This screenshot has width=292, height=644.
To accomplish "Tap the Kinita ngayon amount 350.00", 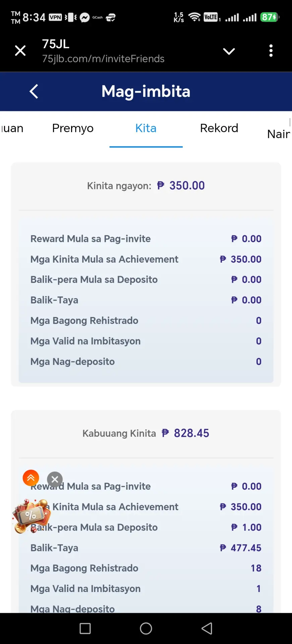I will point(181,185).
